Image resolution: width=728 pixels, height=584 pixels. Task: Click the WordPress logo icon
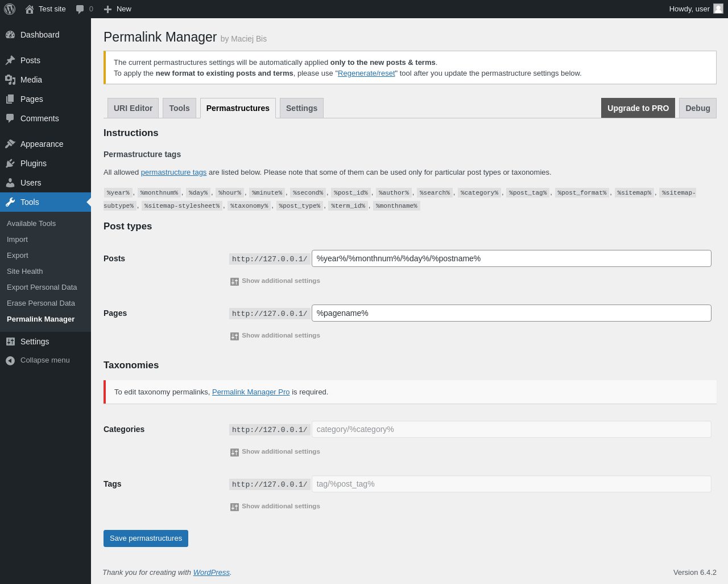(x=10, y=9)
